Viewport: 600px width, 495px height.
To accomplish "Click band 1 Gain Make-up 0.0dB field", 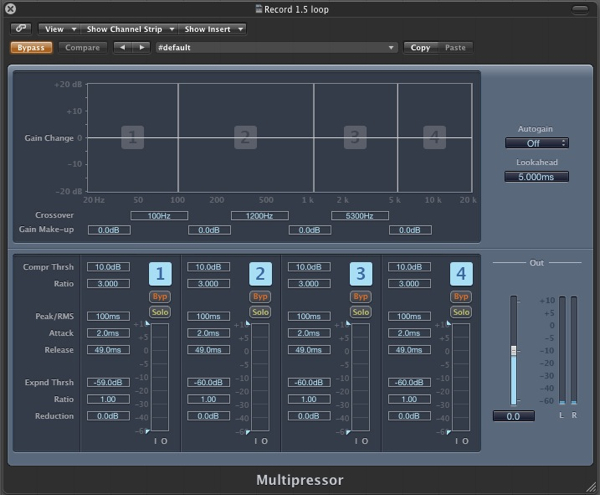I will coord(109,230).
